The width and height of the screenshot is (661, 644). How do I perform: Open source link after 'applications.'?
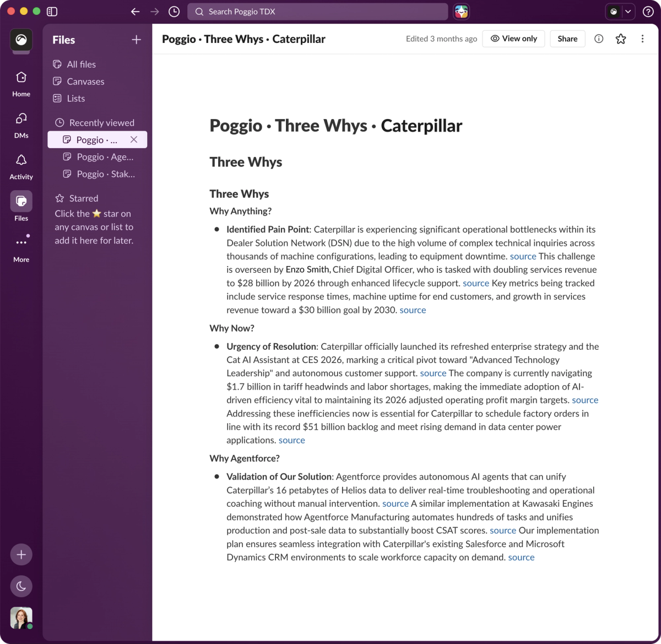(291, 440)
